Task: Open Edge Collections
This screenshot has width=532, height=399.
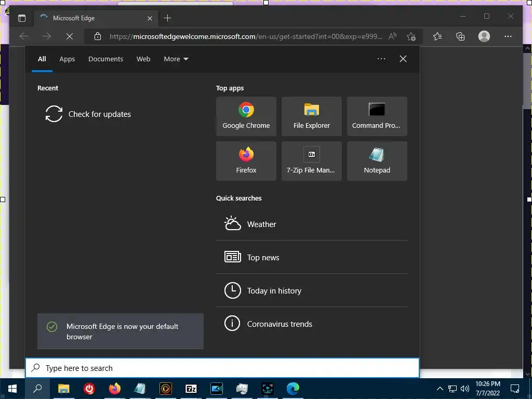Action: pos(460,36)
